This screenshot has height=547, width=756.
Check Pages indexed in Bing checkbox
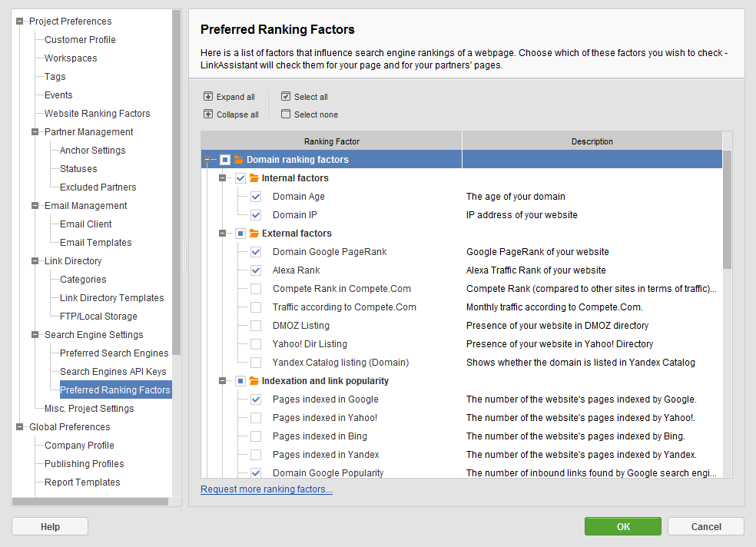[x=256, y=436]
